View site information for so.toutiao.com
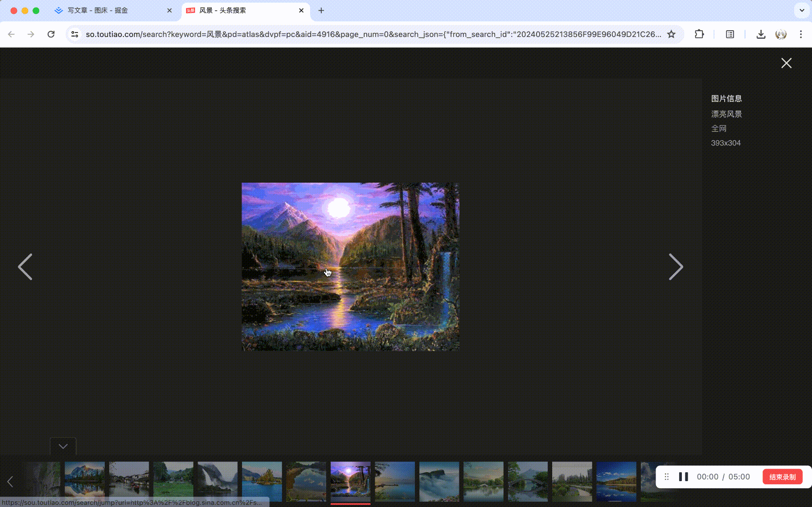Viewport: 812px width, 507px height. pos(75,34)
